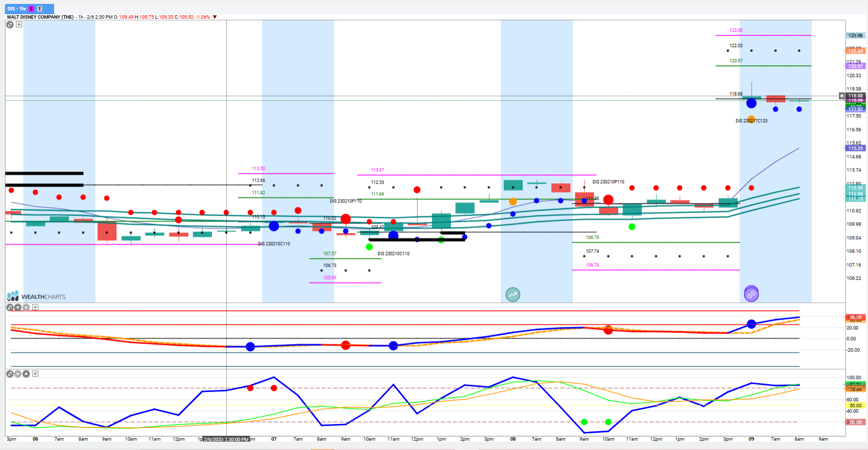The width and height of the screenshot is (868, 450).
Task: Open the red down-triangle beside -1.06%
Action: (215, 17)
